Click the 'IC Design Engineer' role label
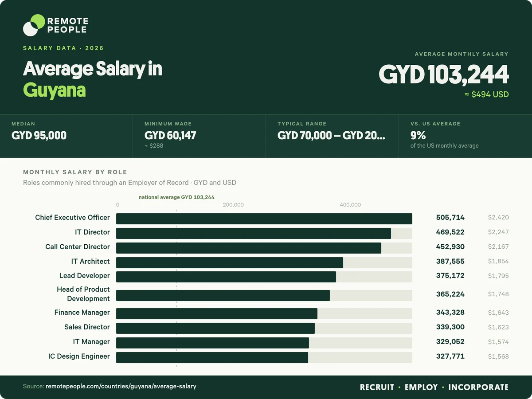The width and height of the screenshot is (532, 399). pyautogui.click(x=79, y=356)
